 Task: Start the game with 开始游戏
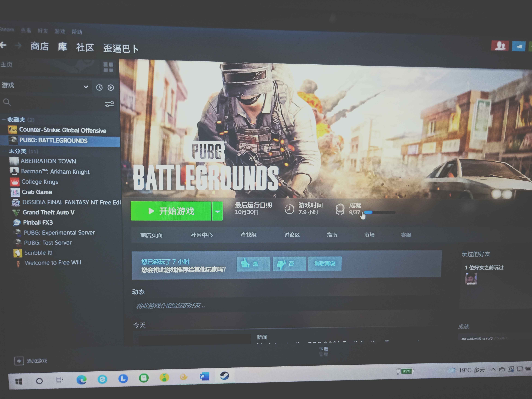pyautogui.click(x=171, y=211)
